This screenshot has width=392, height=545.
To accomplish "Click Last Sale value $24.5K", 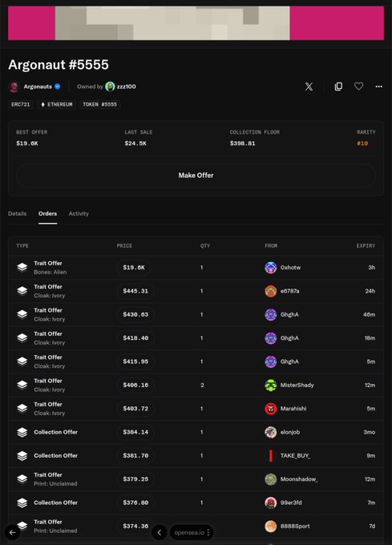I will click(135, 143).
